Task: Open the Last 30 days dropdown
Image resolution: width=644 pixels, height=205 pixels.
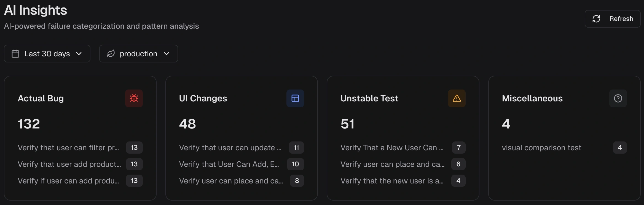Action: pos(47,54)
